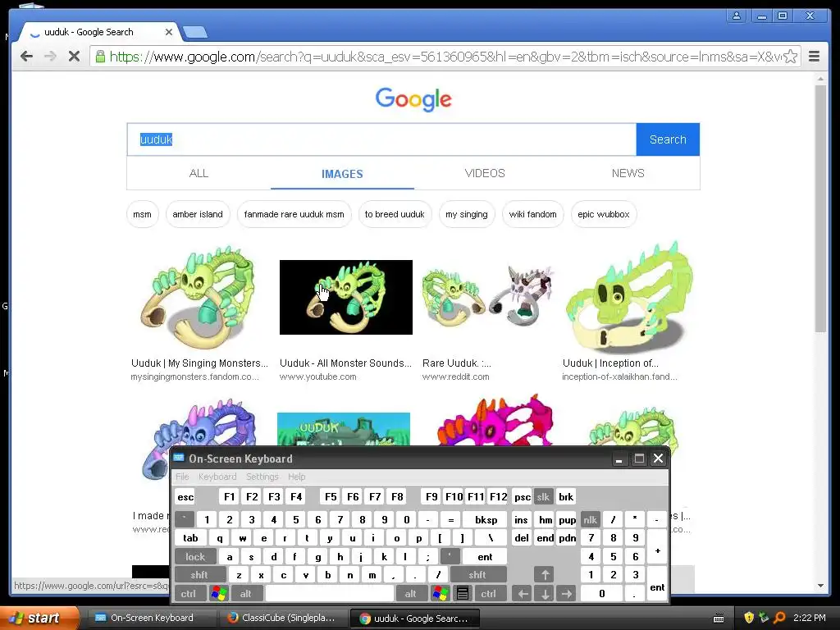Stop loading the page
840x630 pixels.
(x=74, y=57)
